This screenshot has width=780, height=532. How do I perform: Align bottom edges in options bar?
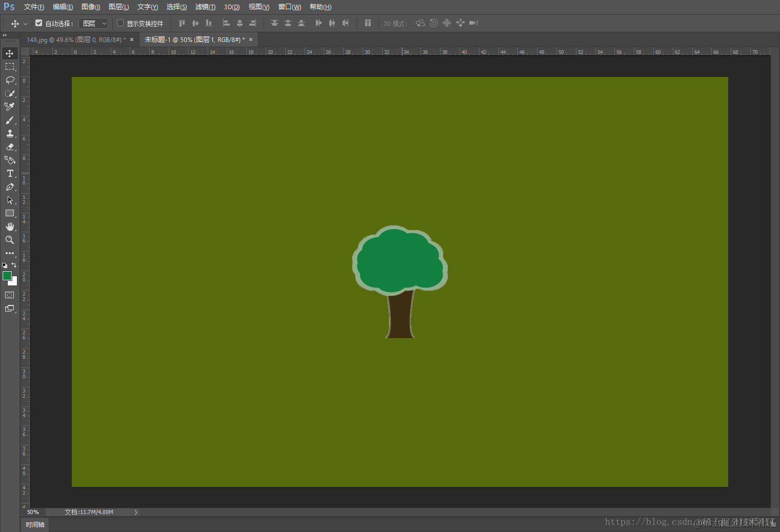[208, 23]
